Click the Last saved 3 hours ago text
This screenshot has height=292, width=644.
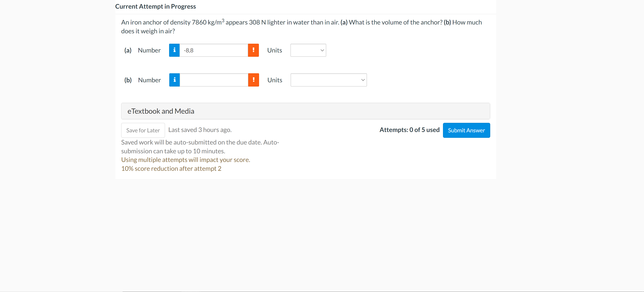(x=200, y=130)
